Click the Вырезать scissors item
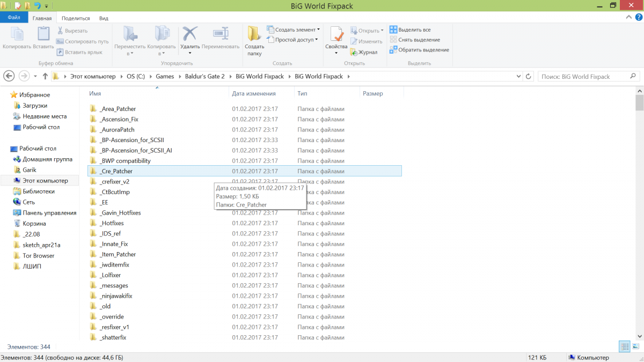This screenshot has width=644, height=362. [72, 31]
